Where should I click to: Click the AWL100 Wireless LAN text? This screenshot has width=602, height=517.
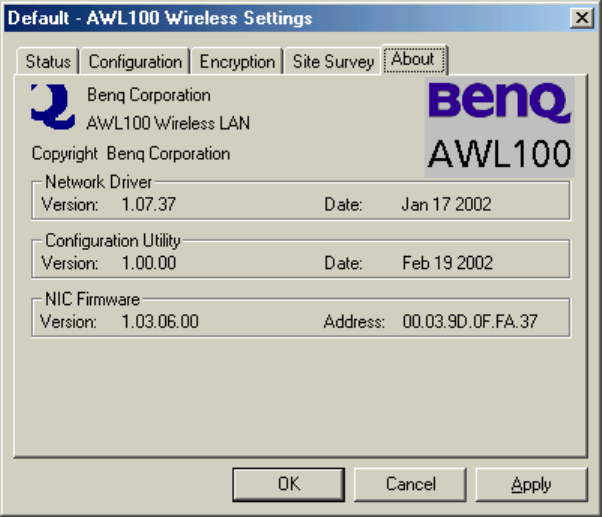[x=168, y=124]
